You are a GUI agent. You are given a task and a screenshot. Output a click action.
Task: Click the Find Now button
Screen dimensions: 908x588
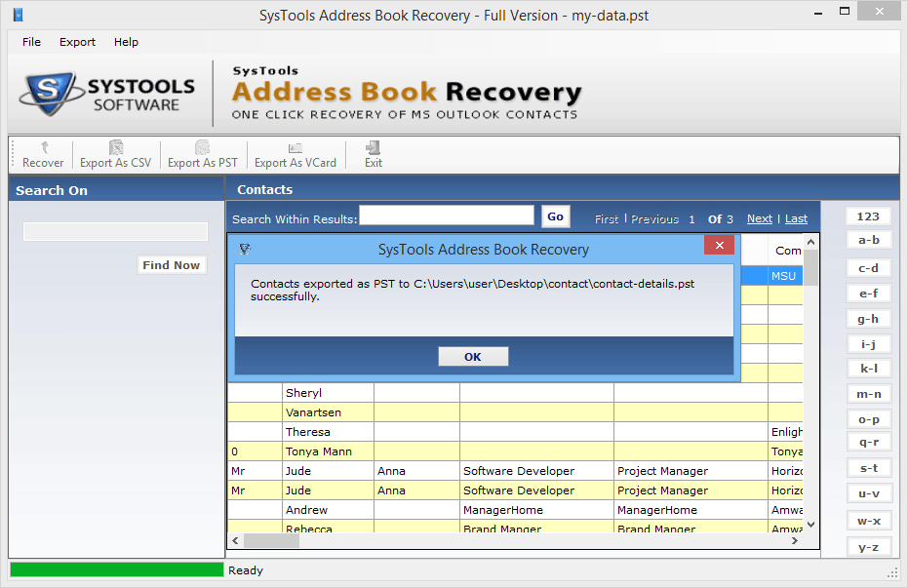(172, 265)
